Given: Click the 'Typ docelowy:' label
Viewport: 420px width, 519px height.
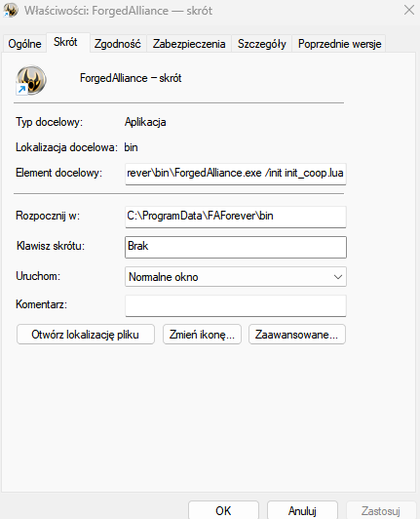Looking at the screenshot, I should coord(49,122).
